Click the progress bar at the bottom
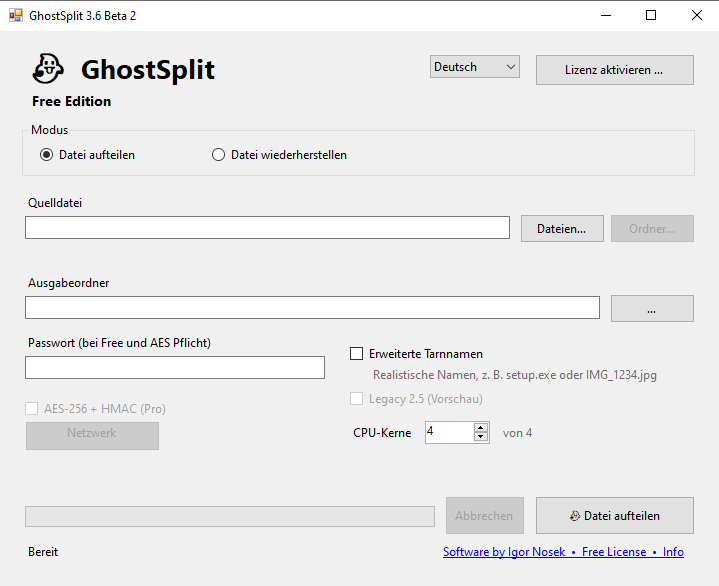The height and width of the screenshot is (586, 719). pos(230,516)
